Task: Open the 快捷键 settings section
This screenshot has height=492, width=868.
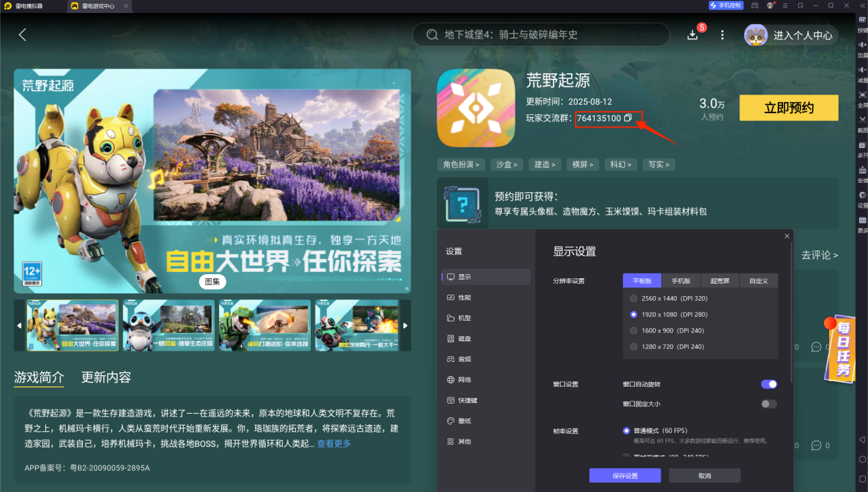Action: [x=486, y=400]
